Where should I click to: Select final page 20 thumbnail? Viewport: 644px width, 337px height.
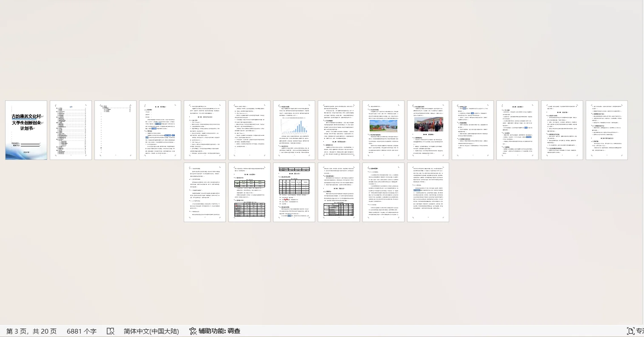[x=428, y=192]
